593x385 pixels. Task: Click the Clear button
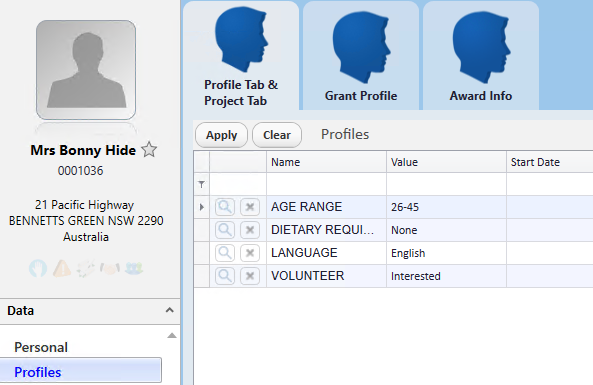click(277, 135)
